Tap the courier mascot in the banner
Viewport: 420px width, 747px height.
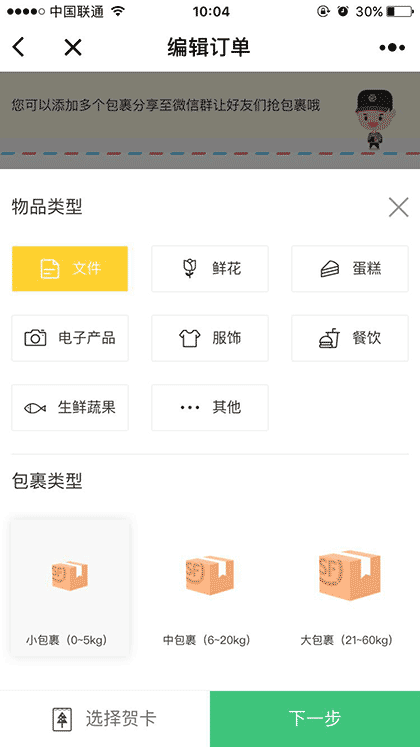pyautogui.click(x=374, y=119)
